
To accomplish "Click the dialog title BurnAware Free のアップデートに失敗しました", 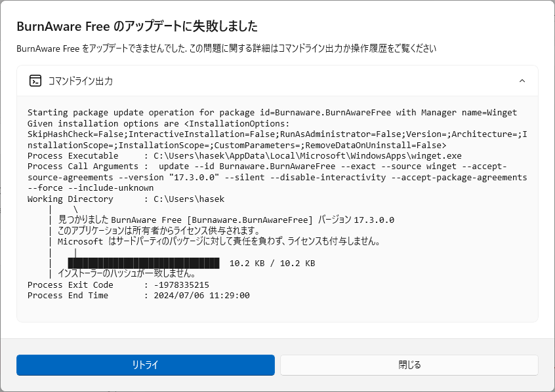I will coord(137,26).
